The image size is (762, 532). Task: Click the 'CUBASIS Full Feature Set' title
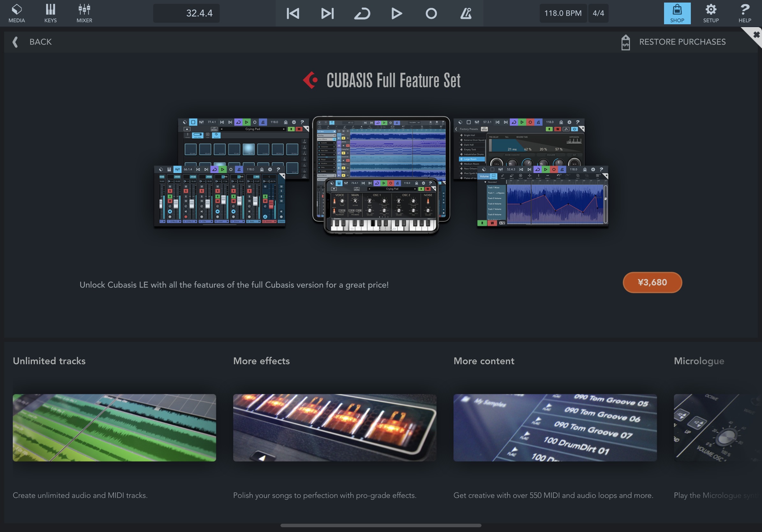(x=393, y=80)
